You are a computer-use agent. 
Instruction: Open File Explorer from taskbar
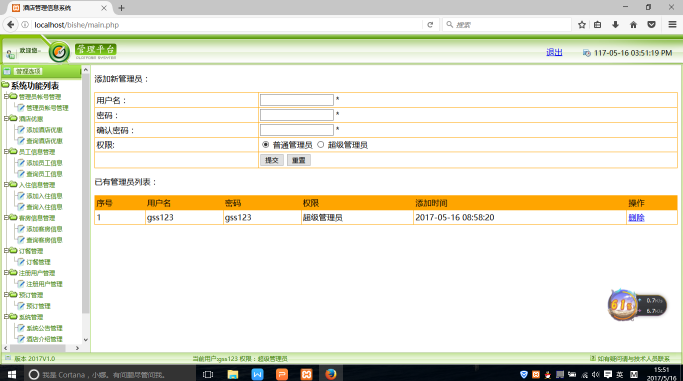coord(233,374)
